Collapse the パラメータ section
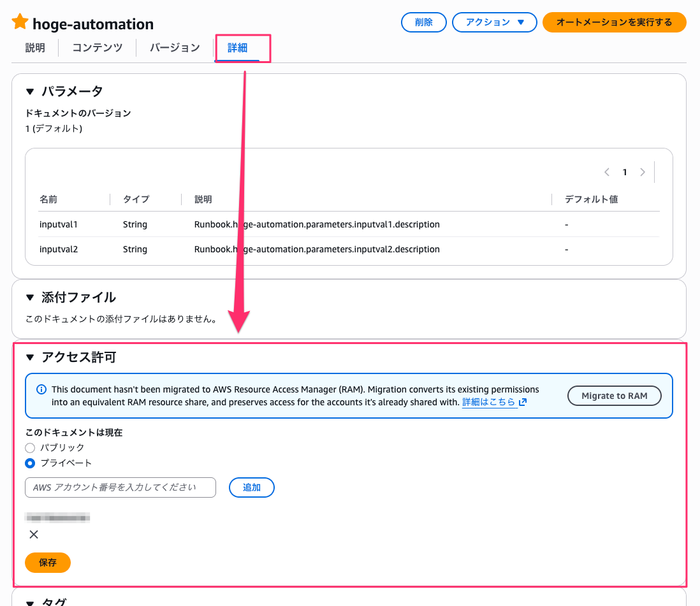The image size is (700, 606). (30, 92)
